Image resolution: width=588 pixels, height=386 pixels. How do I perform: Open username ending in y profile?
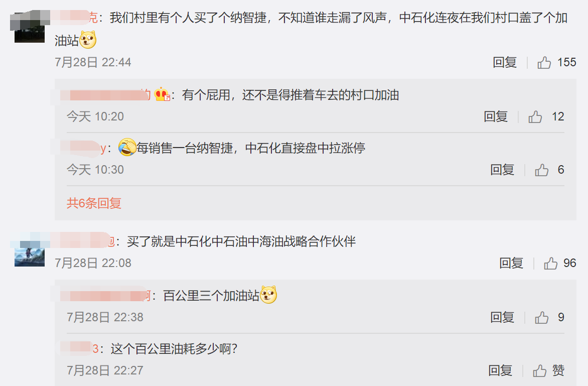tap(83, 148)
